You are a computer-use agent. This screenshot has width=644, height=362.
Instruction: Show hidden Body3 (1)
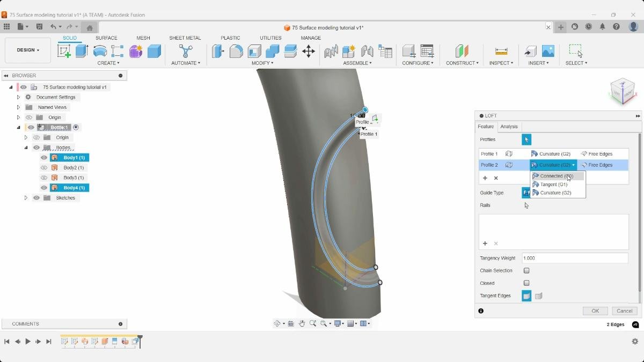[x=44, y=178]
